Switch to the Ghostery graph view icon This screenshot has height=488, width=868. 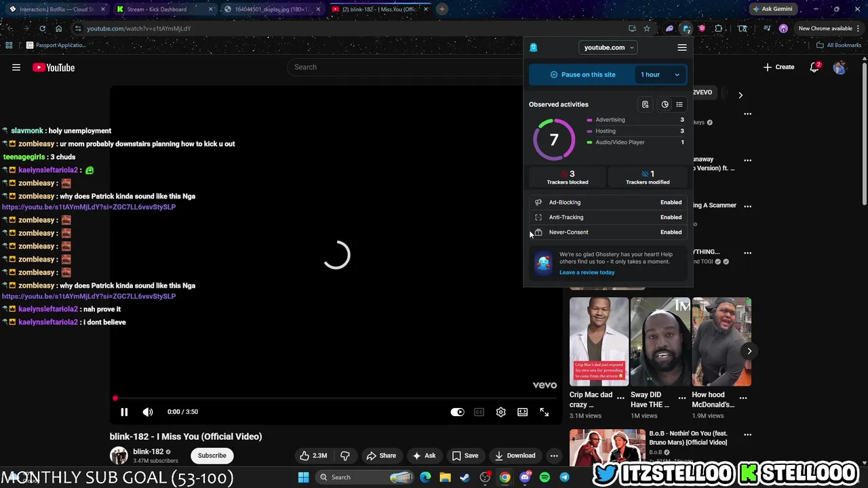click(x=665, y=104)
